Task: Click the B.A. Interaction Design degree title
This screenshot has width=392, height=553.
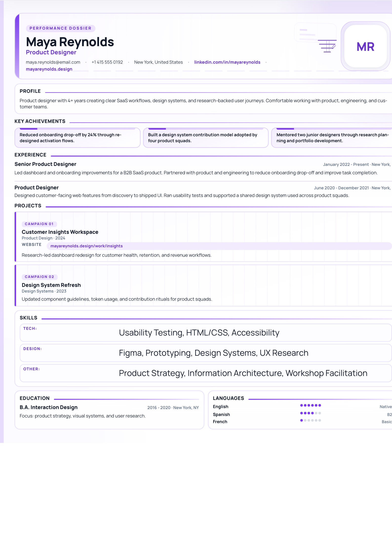Action: click(x=49, y=407)
